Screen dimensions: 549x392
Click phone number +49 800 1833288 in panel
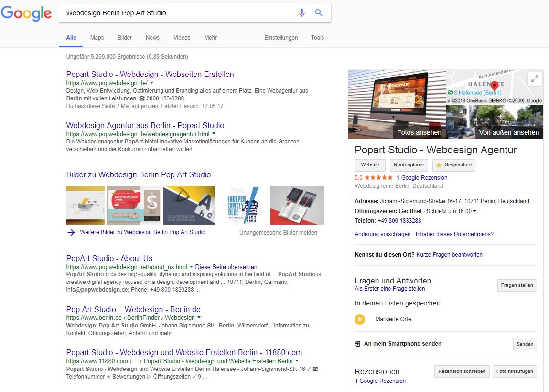399,221
